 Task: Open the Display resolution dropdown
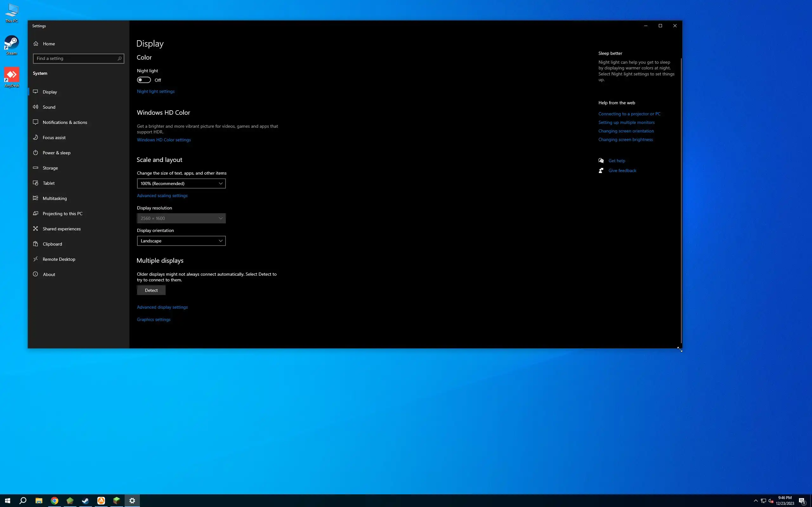[181, 218]
